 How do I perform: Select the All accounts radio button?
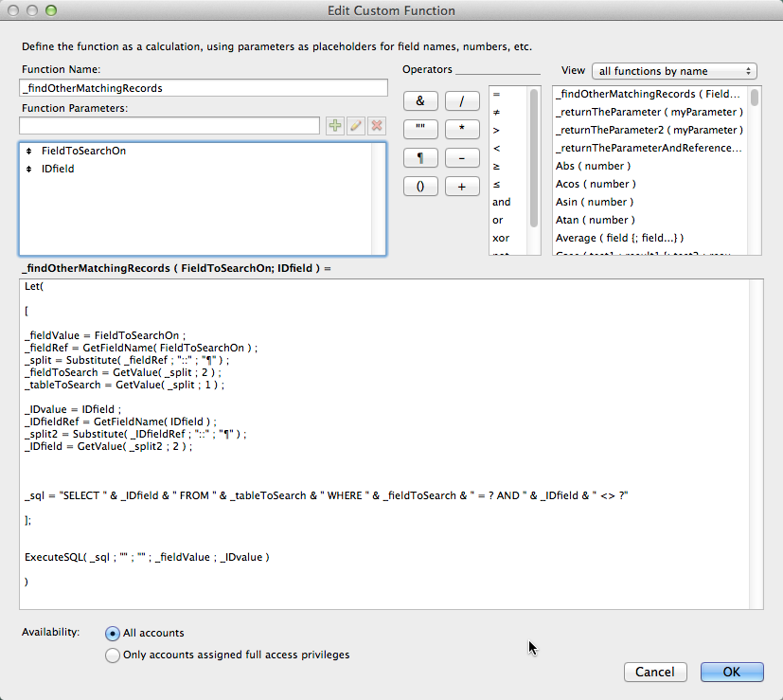click(x=114, y=634)
